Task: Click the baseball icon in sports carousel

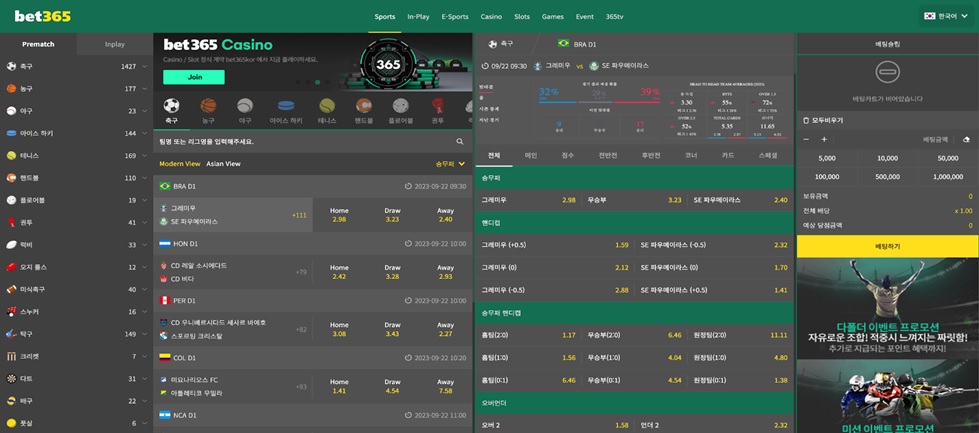Action: click(245, 106)
